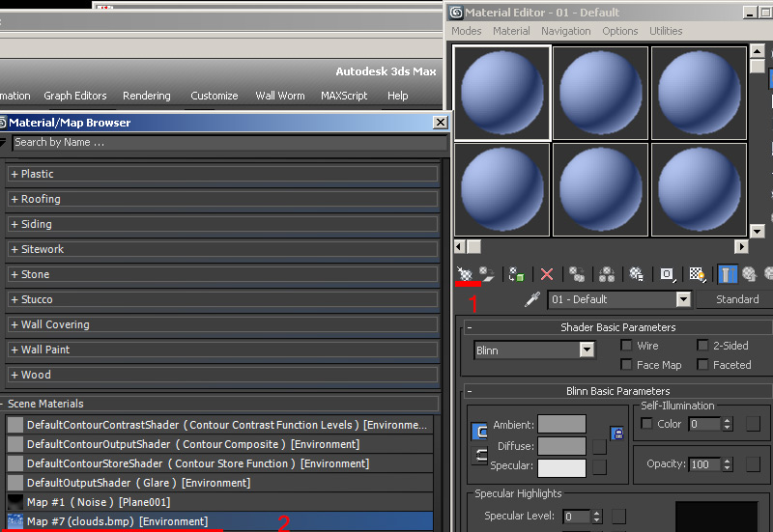This screenshot has height=532, width=773.
Task: Open the Rendering menu in 3ds Max
Action: tap(147, 96)
